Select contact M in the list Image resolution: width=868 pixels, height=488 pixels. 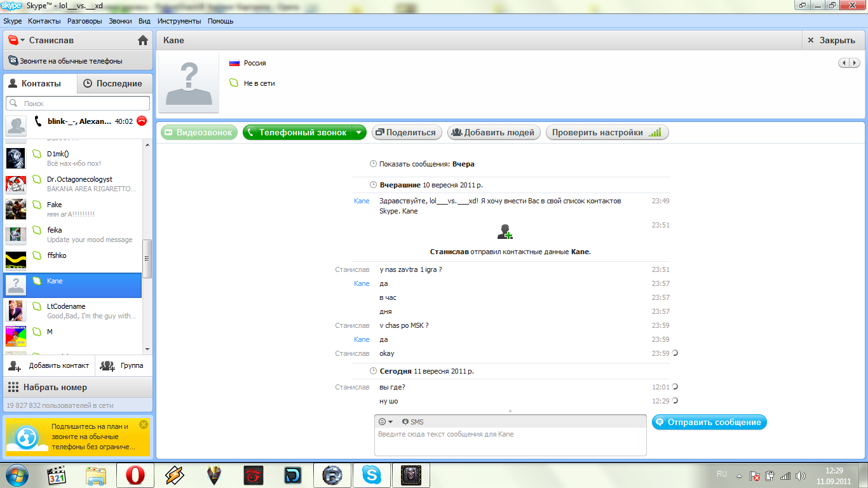coord(73,336)
